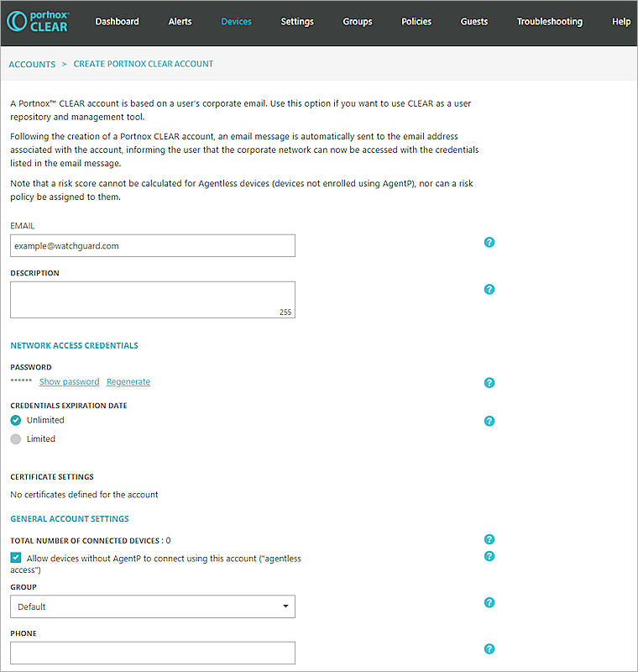Open the Guests page
The height and width of the screenshot is (672, 638).
[474, 21]
